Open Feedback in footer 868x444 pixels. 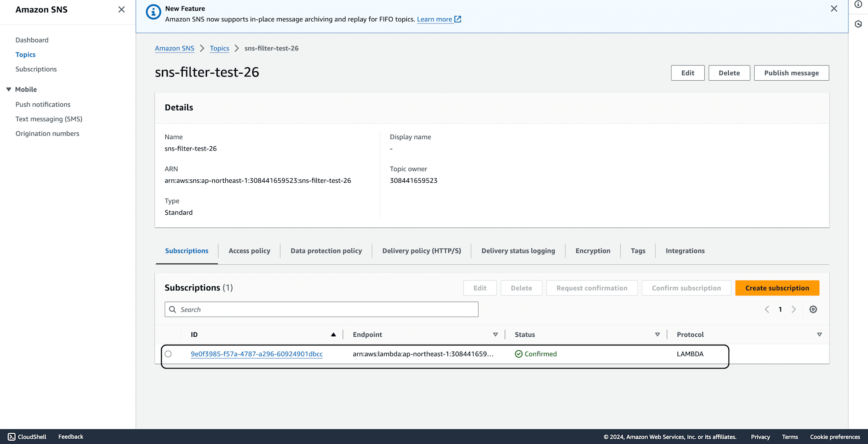[71, 437]
